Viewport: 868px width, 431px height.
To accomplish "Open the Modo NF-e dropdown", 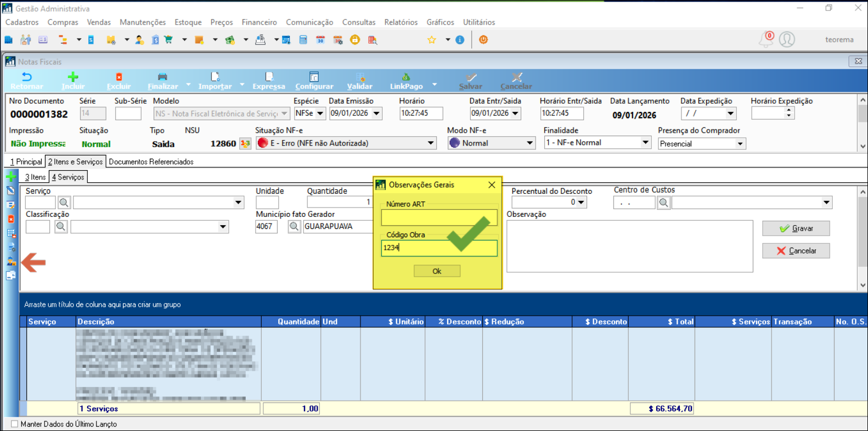I will pos(529,143).
